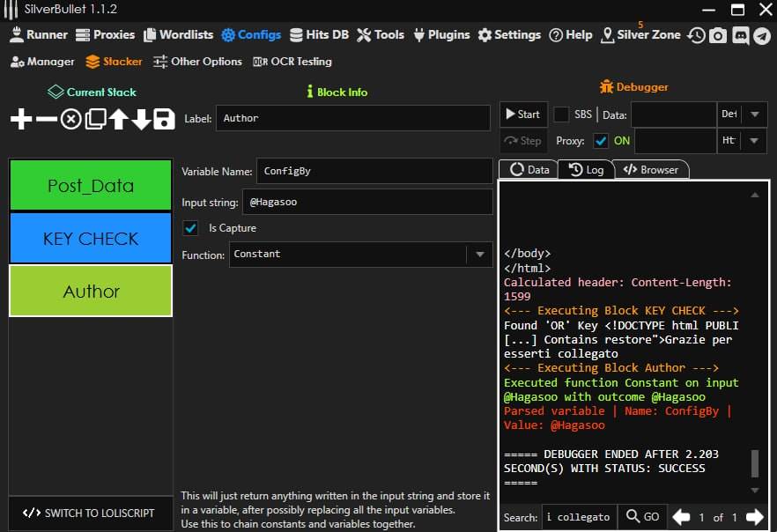Uncheck the Is Capture checkbox
The height and width of the screenshot is (532, 777).
[190, 228]
